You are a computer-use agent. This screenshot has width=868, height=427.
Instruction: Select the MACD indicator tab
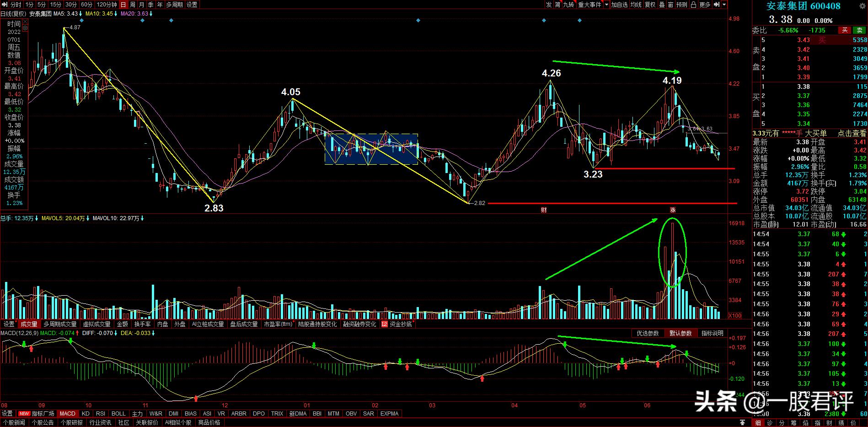[67, 413]
